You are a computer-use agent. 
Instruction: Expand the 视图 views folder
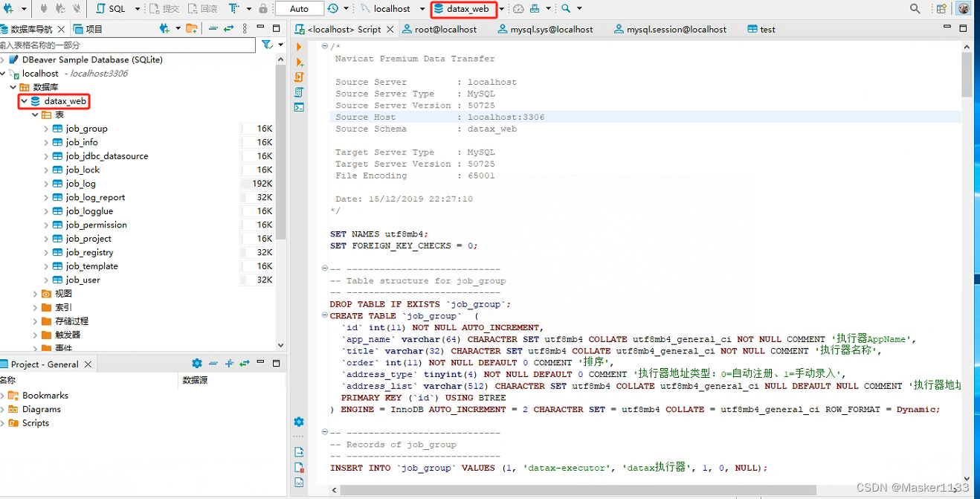[35, 294]
